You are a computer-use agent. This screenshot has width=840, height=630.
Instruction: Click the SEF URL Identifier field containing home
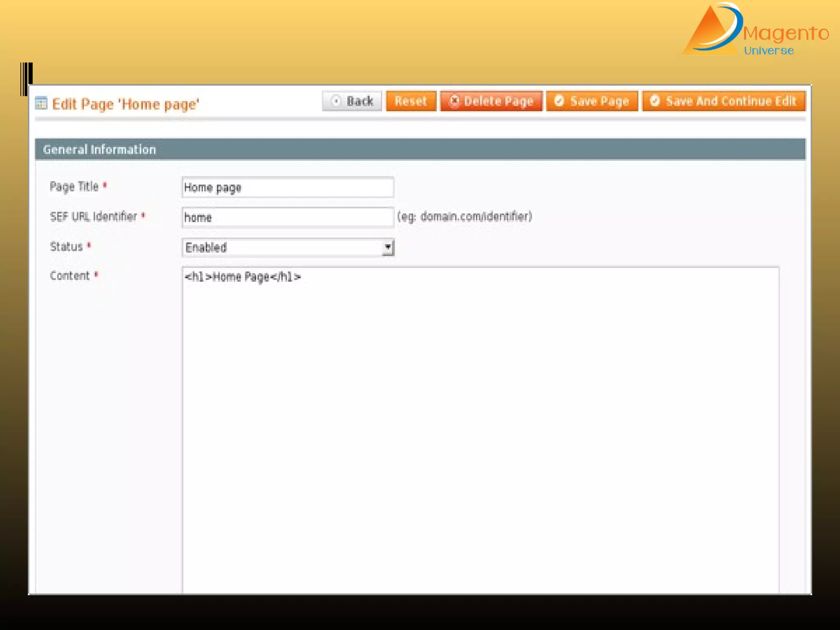(x=288, y=217)
